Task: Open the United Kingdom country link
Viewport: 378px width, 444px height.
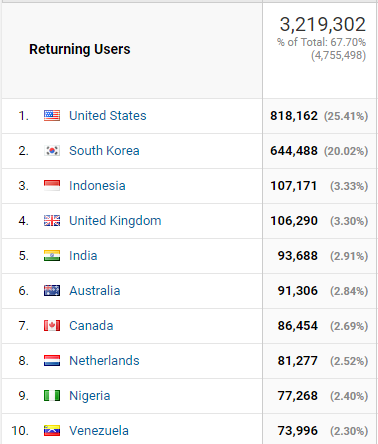Action: pyautogui.click(x=115, y=221)
